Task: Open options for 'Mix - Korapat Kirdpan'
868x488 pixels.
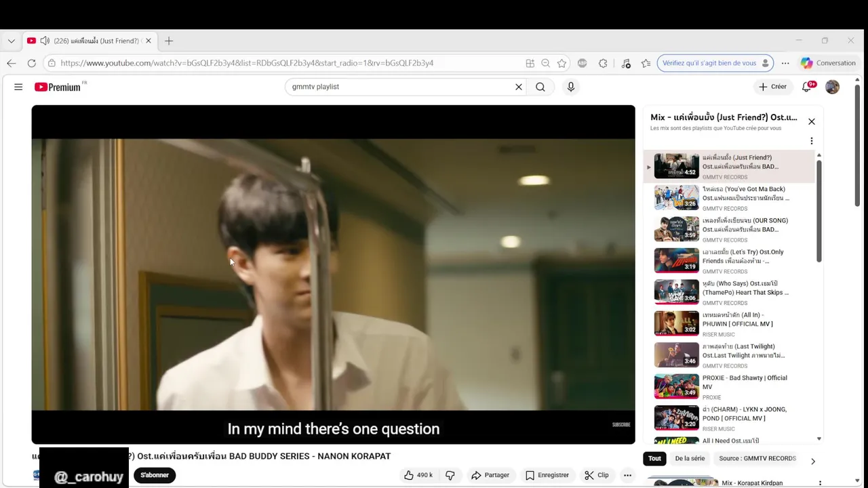Action: [820, 483]
